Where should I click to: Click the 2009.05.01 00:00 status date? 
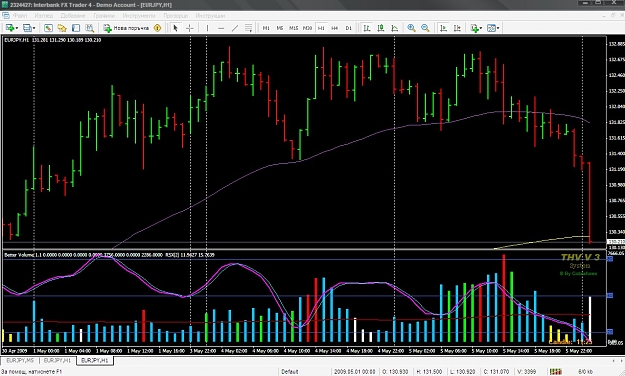tap(354, 372)
